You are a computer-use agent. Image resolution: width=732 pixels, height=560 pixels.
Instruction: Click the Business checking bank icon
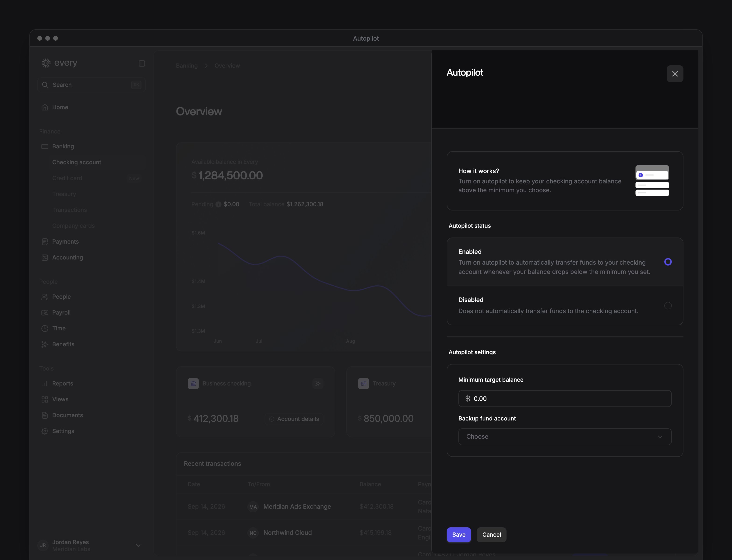[193, 384]
